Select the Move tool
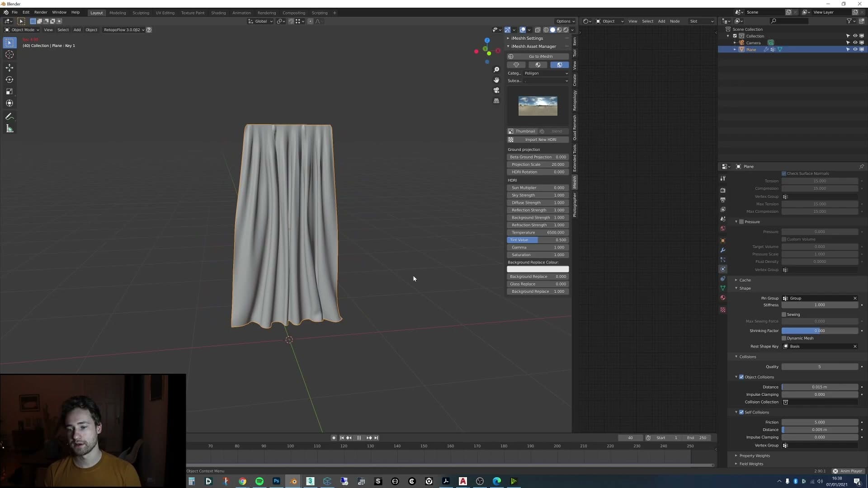Screen dimensions: 868x488 pos(9,68)
